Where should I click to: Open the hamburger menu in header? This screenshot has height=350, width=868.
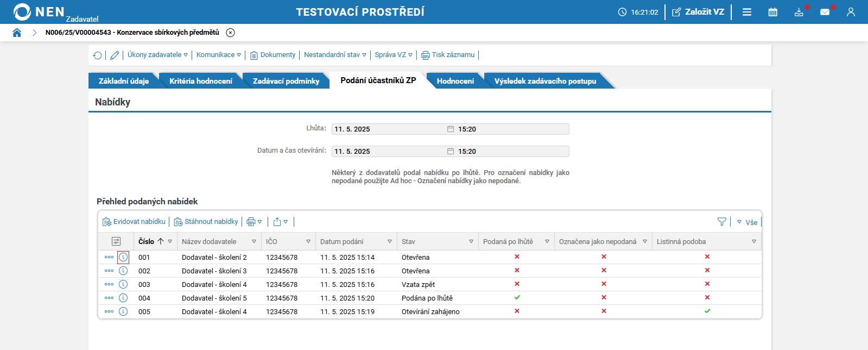tap(747, 12)
